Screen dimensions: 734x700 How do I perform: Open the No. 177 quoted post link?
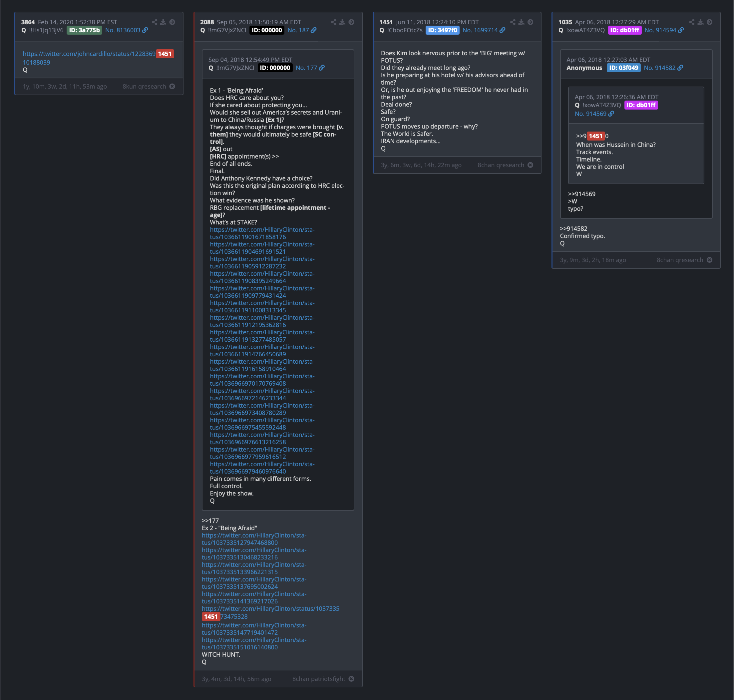coord(306,68)
